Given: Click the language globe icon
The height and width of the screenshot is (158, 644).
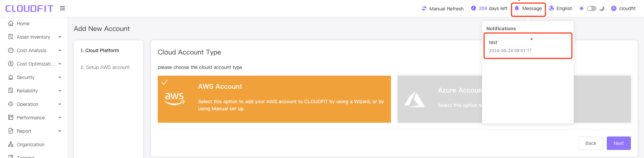Looking at the screenshot, I should pos(551,8).
